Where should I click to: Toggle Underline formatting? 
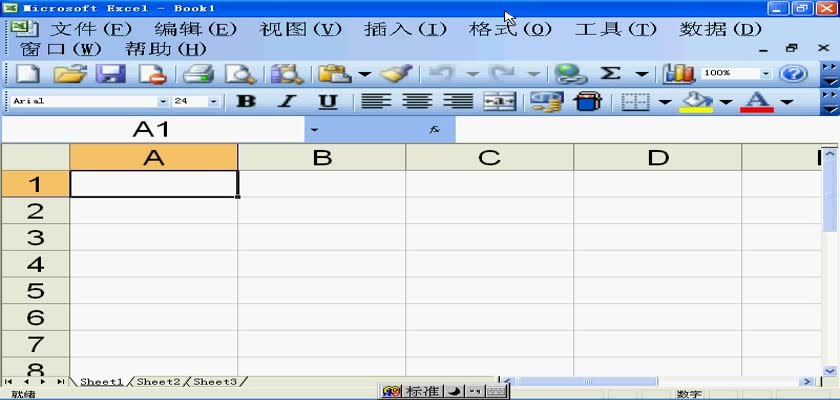tap(327, 102)
